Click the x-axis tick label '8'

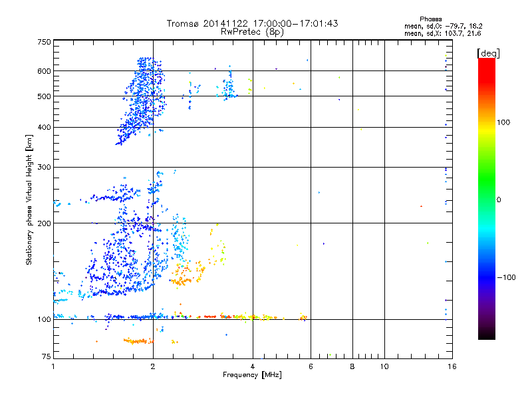pos(352,366)
